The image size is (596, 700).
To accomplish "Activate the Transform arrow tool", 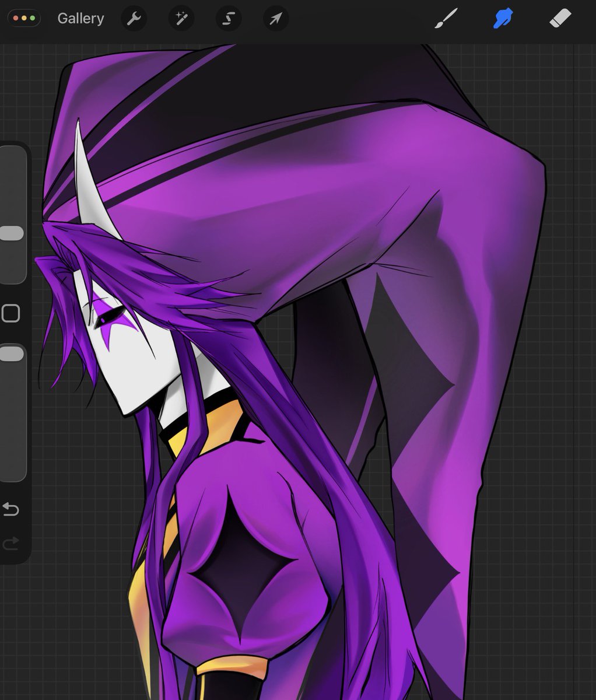I will click(275, 19).
